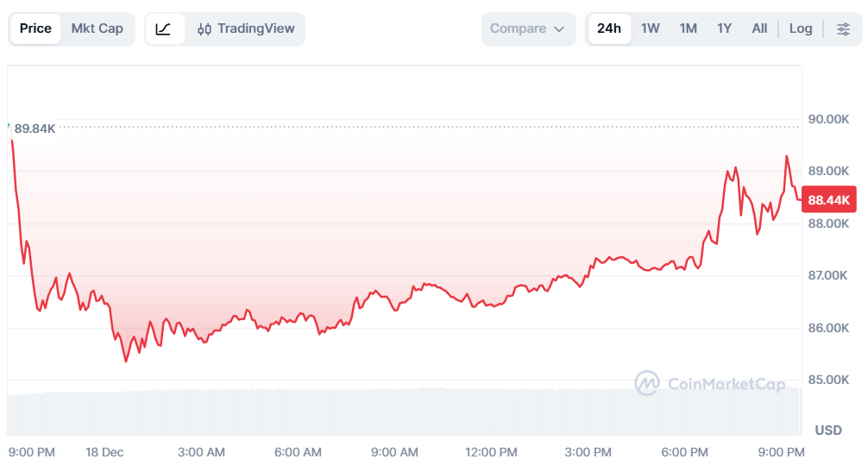Click the 12:00 PM time axis marker
This screenshot has width=868, height=459.
coord(492,451)
